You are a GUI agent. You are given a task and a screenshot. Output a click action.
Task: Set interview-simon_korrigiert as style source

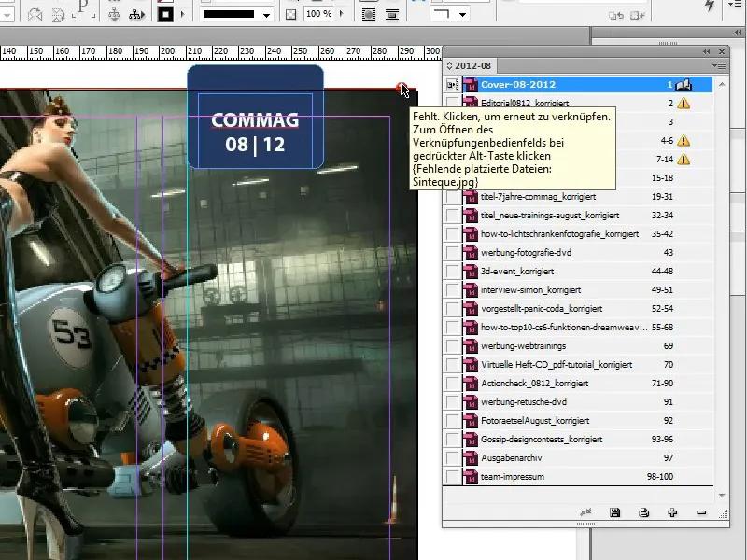(x=452, y=290)
